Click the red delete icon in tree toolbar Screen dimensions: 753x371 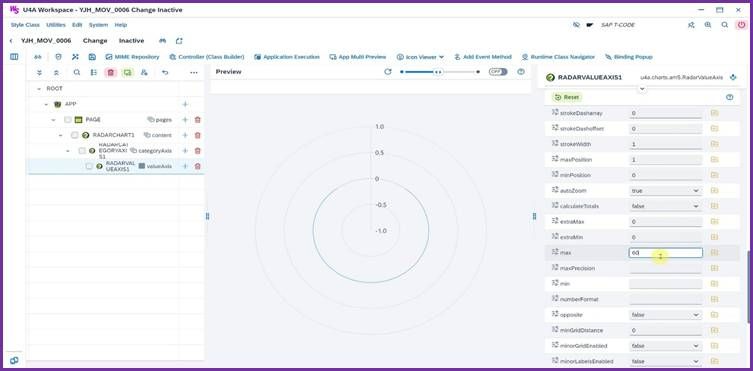111,72
